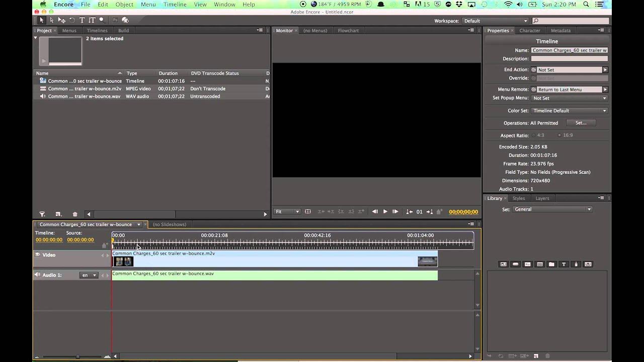Switch to the Layers tab
This screenshot has height=362, width=644.
542,198
